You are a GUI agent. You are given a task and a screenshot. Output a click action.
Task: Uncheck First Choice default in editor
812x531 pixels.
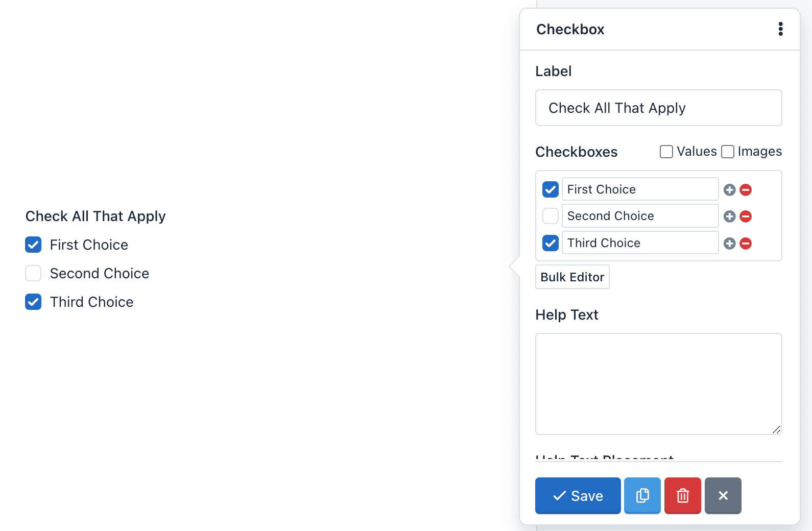(551, 189)
